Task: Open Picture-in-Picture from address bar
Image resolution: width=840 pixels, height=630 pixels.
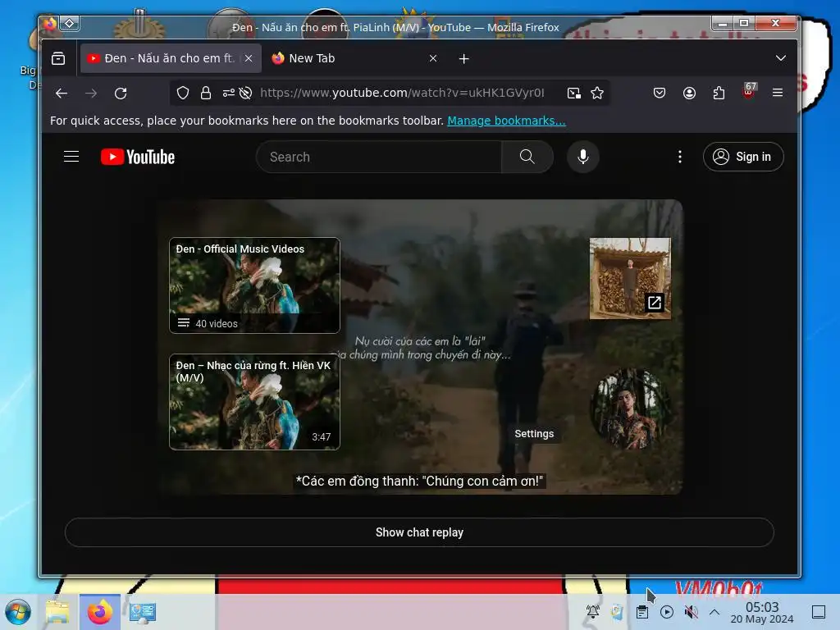Action: (x=573, y=94)
